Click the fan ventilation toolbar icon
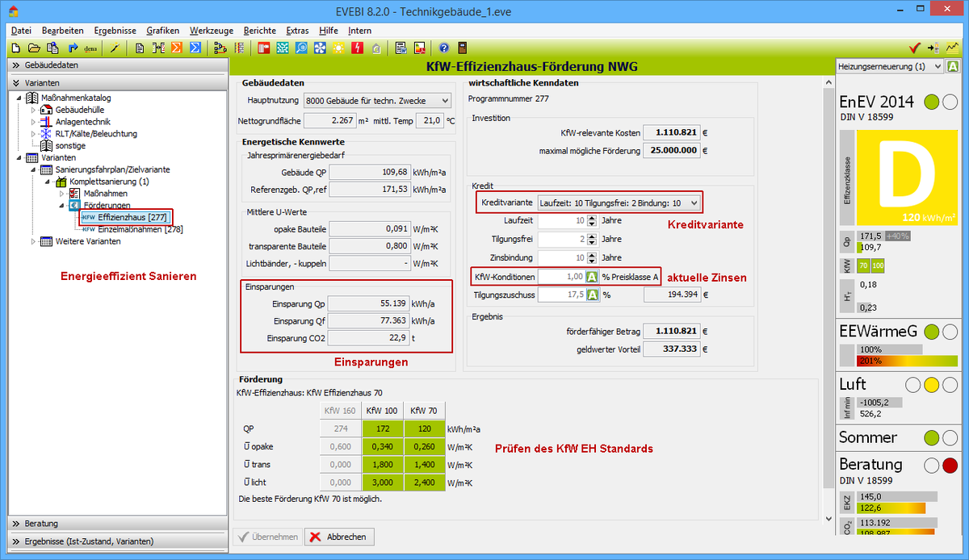Image resolution: width=969 pixels, height=560 pixels. pyautogui.click(x=320, y=48)
